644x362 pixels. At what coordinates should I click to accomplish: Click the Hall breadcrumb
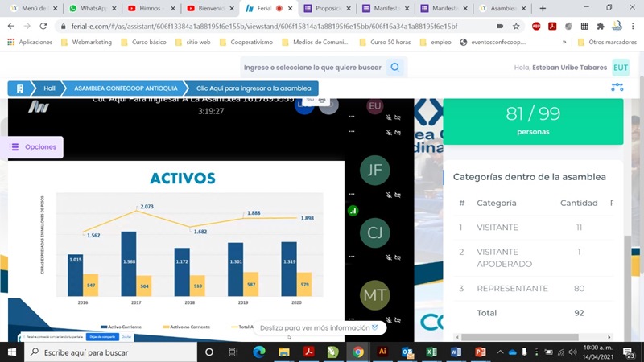(x=49, y=88)
